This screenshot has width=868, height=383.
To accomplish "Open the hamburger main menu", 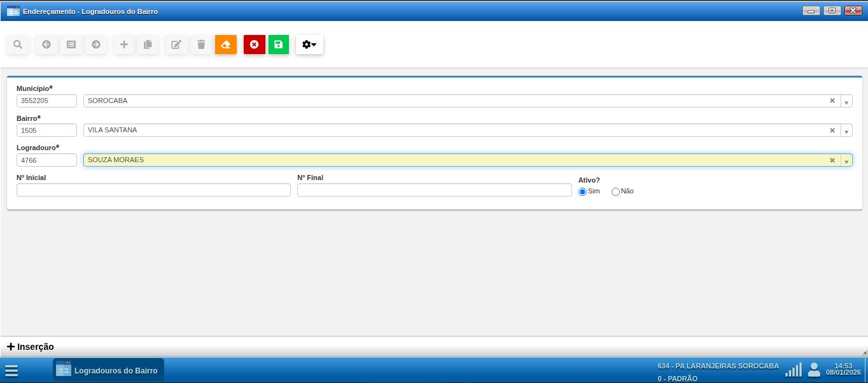I will click(11, 371).
